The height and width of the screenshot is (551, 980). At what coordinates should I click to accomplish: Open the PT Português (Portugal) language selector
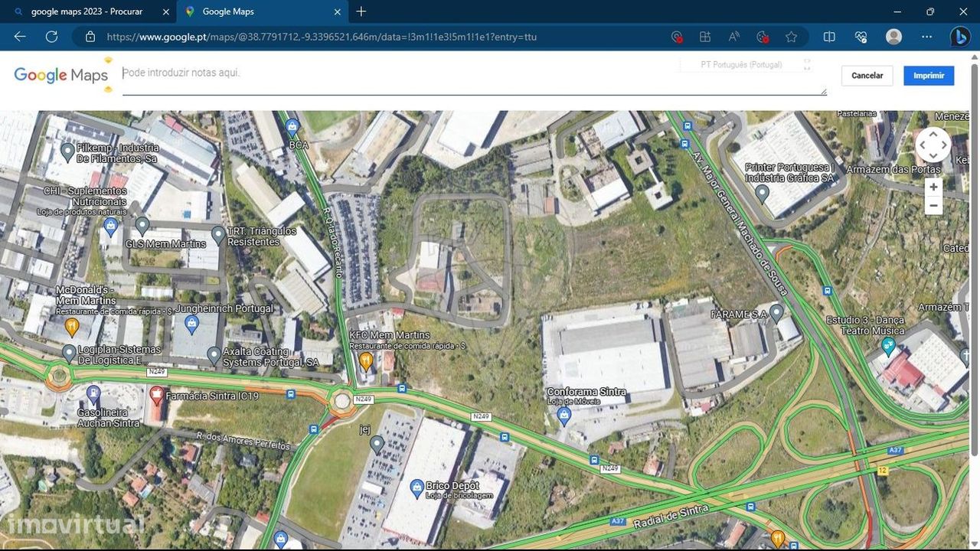pyautogui.click(x=741, y=65)
